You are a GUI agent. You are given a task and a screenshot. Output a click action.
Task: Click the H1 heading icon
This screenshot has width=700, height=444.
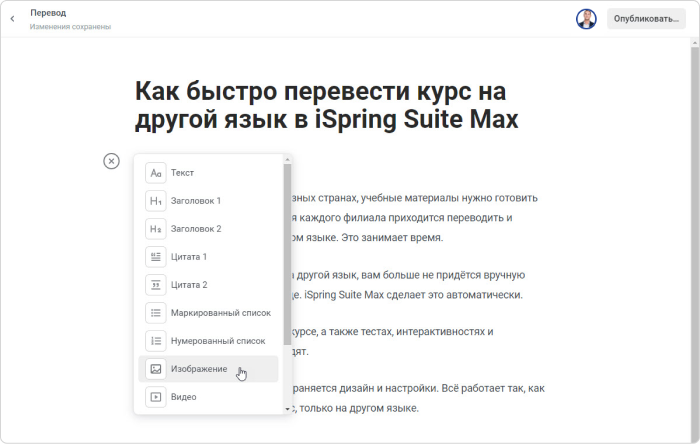[x=155, y=201]
